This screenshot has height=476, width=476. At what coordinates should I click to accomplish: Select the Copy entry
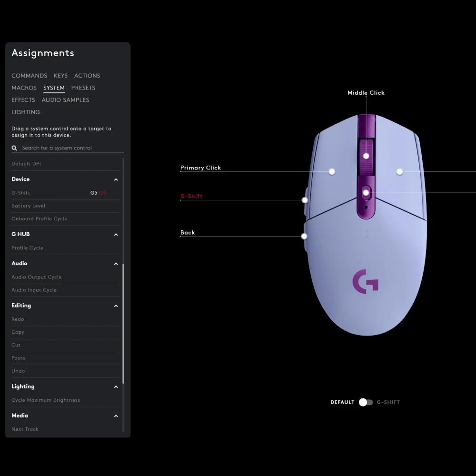[66, 332]
